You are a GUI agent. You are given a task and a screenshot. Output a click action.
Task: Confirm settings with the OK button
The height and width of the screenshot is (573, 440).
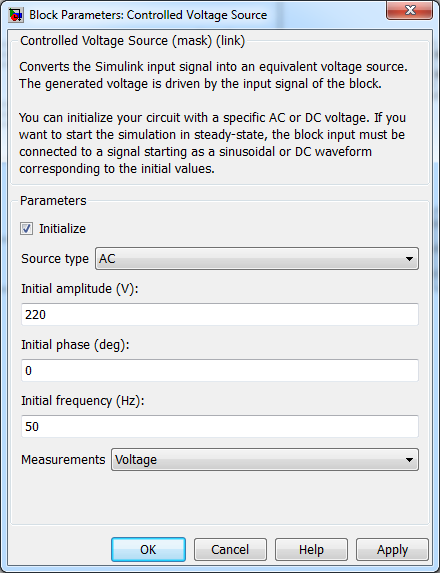click(x=148, y=550)
